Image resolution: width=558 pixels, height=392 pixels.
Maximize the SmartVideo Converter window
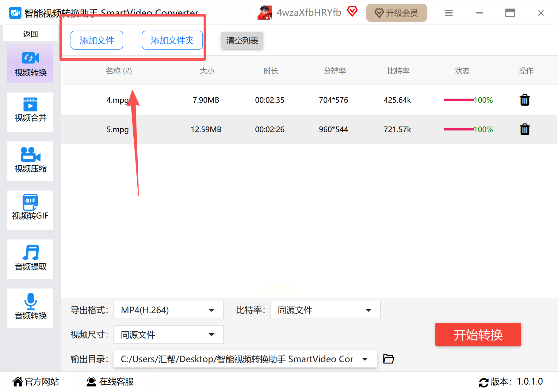(510, 13)
